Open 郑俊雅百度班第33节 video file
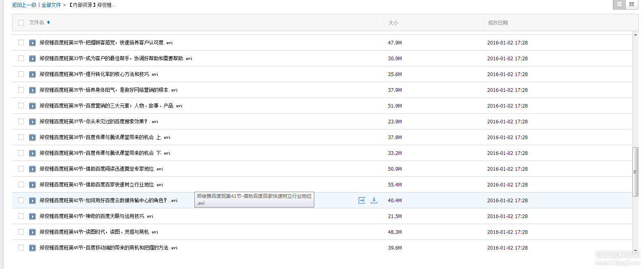This screenshot has height=269, width=644. 116,58
